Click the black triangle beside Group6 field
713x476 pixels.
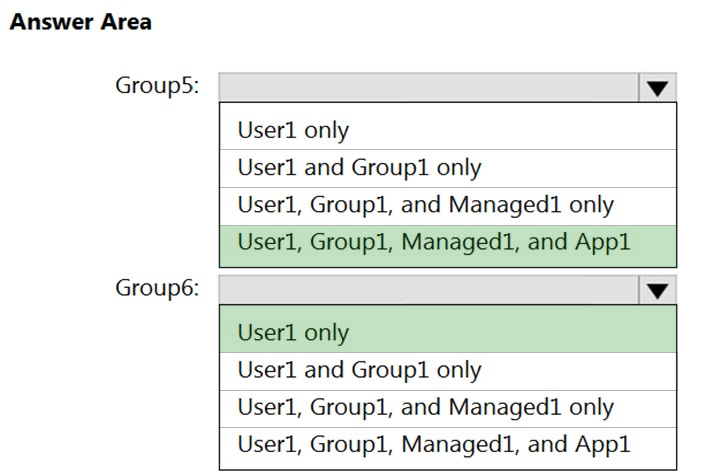pyautogui.click(x=656, y=290)
